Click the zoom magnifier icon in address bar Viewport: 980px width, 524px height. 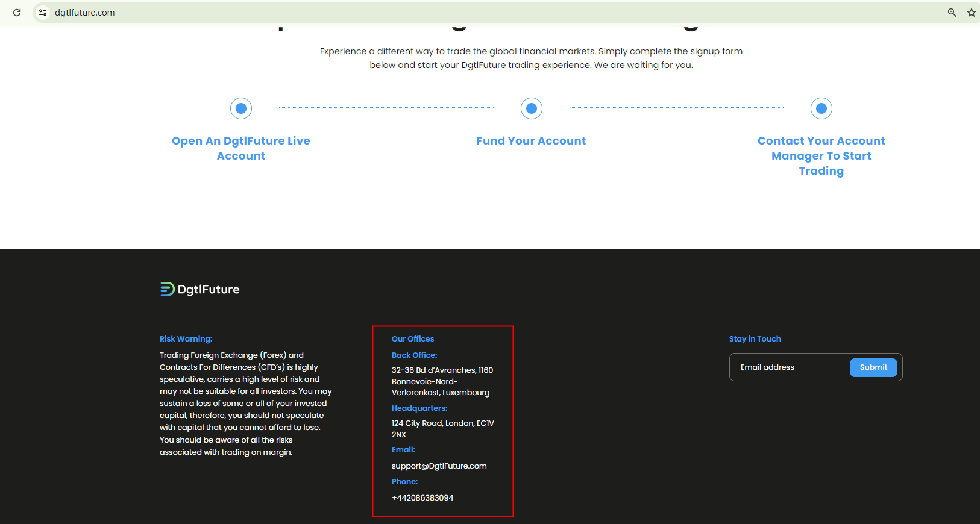pos(952,13)
